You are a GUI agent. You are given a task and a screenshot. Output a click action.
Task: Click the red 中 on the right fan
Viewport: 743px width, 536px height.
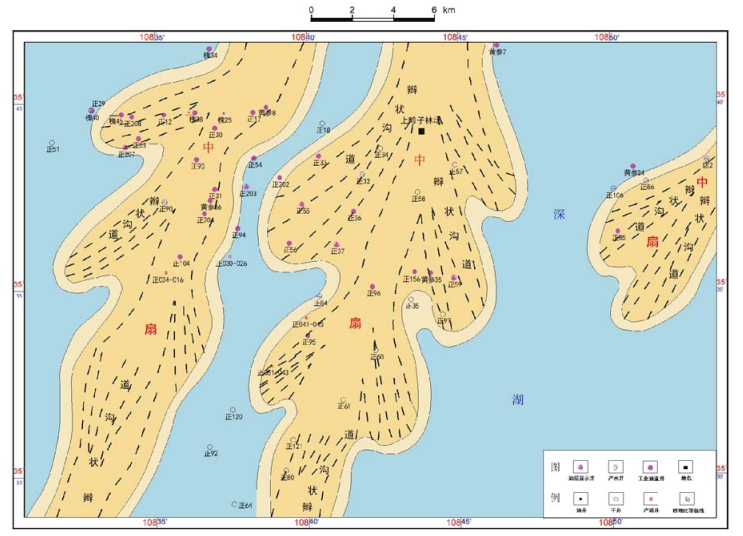[x=702, y=181]
